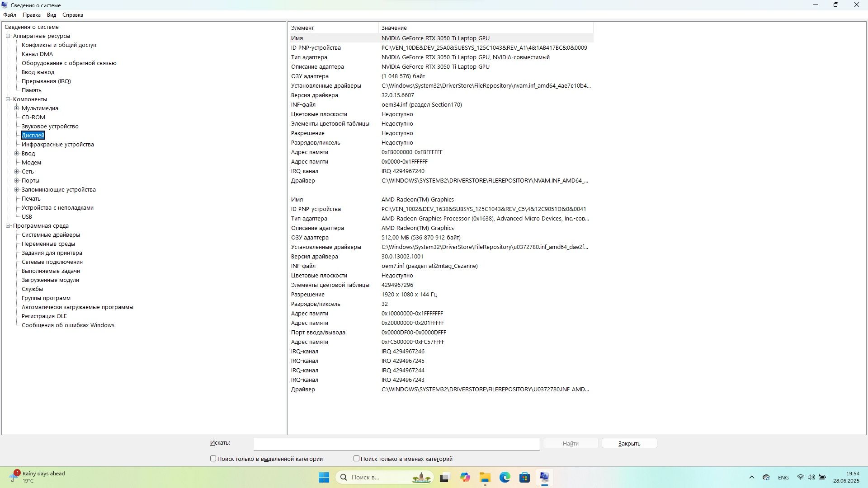Collapse the Аппаратные ресурсы node
This screenshot has width=868, height=488.
point(8,36)
